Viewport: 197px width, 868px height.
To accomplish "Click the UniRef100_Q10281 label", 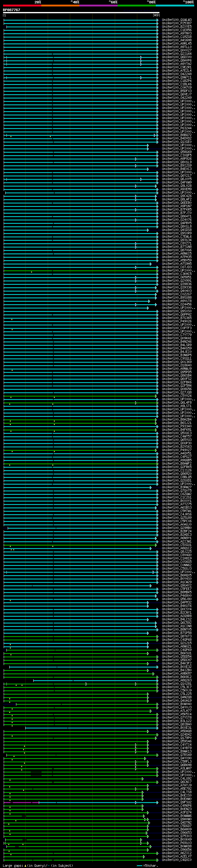I will click(x=176, y=684).
